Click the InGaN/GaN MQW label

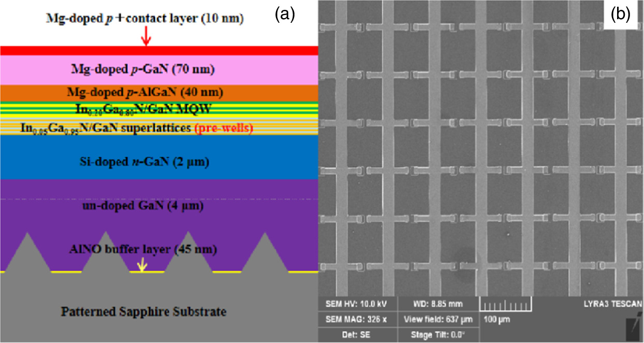(144, 109)
